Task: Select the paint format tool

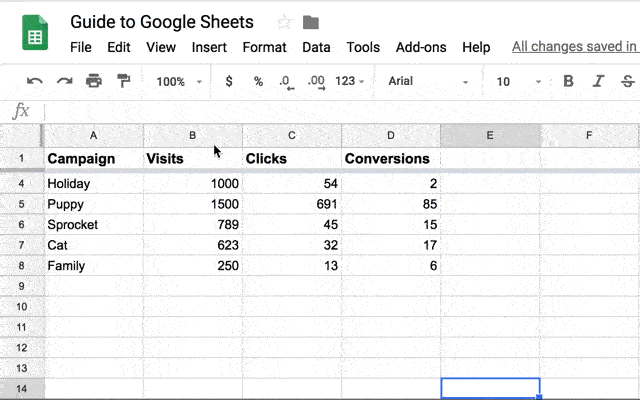Action: [124, 82]
